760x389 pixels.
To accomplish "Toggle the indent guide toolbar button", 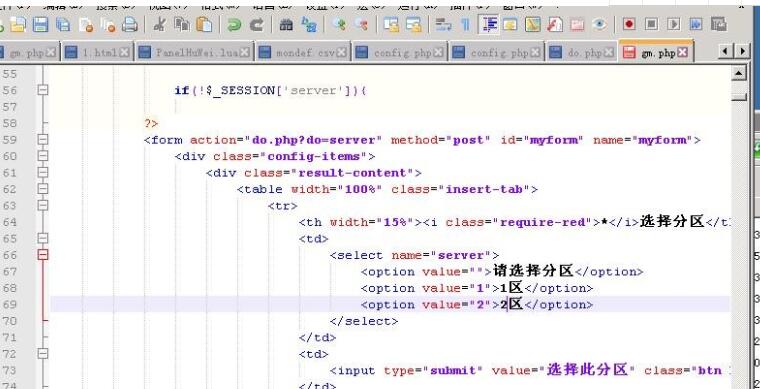I will (x=489, y=24).
